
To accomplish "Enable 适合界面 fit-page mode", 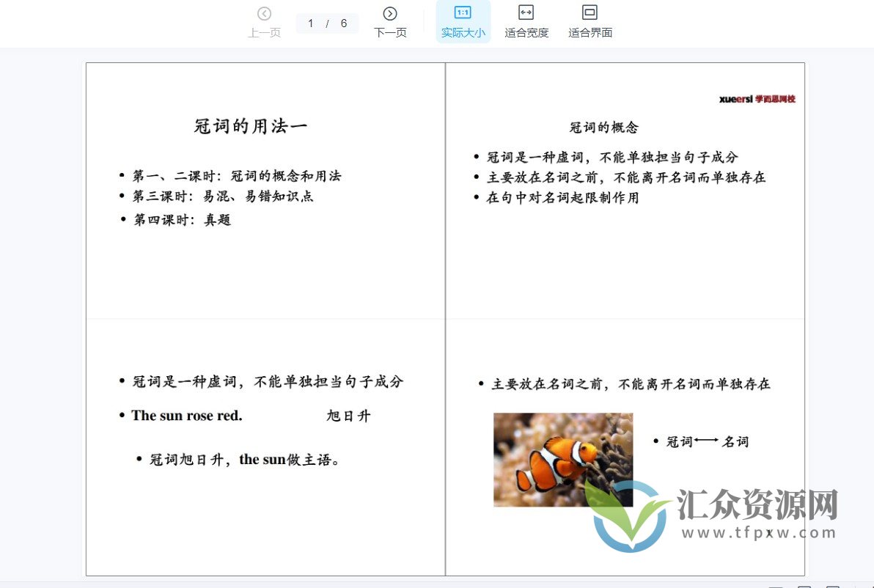I will click(x=589, y=22).
